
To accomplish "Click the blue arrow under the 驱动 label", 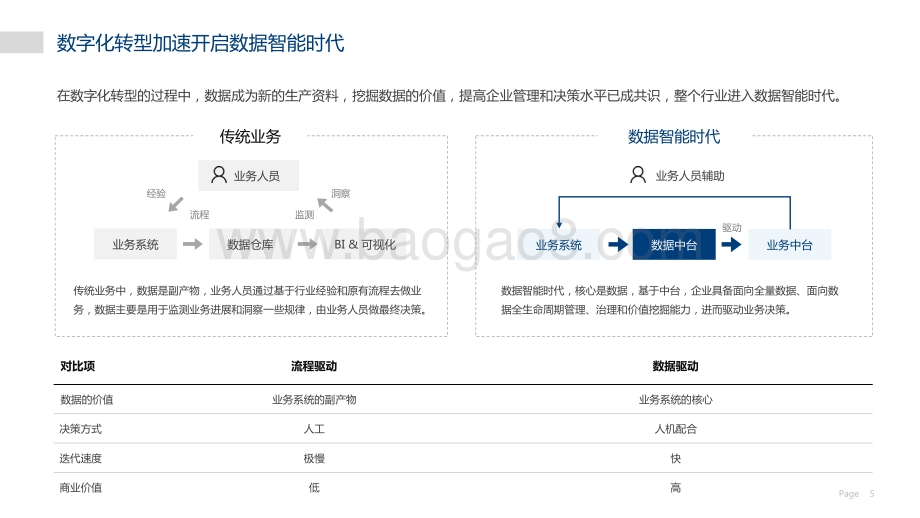I will pos(731,244).
